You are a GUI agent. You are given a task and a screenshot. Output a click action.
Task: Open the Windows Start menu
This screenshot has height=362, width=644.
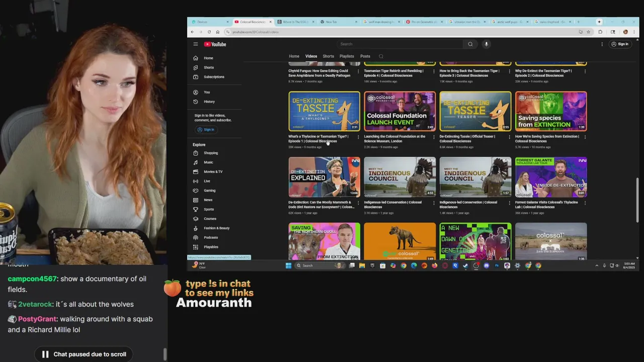tap(288, 265)
